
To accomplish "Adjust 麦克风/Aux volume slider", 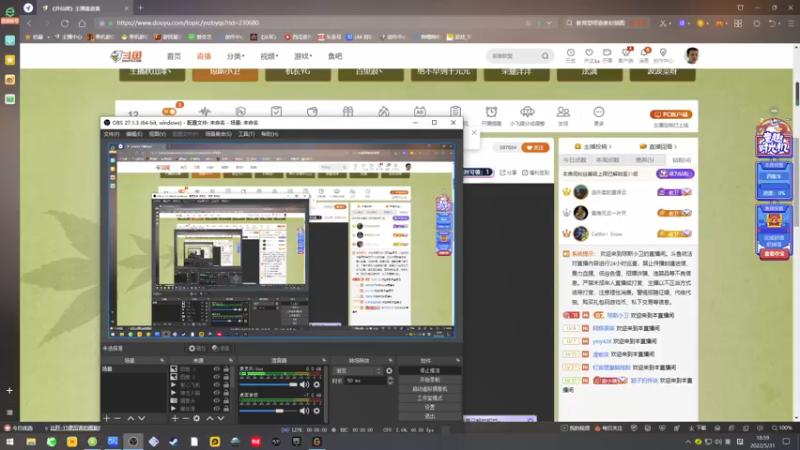I will pos(268,385).
